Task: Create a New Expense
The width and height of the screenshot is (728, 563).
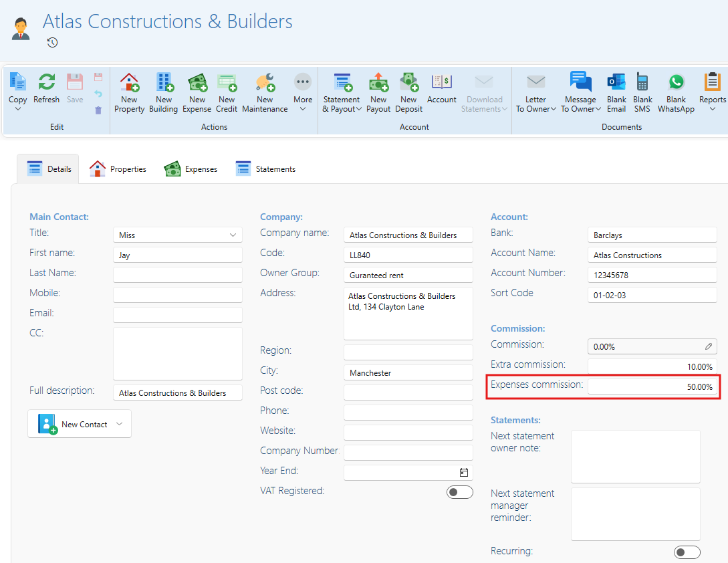Action: pyautogui.click(x=197, y=93)
